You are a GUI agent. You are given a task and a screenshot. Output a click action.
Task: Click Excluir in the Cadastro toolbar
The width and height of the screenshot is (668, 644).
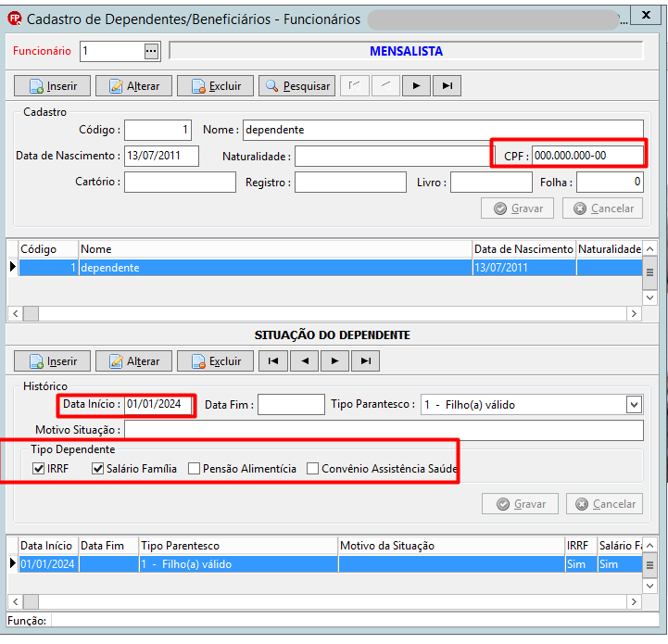(x=215, y=86)
